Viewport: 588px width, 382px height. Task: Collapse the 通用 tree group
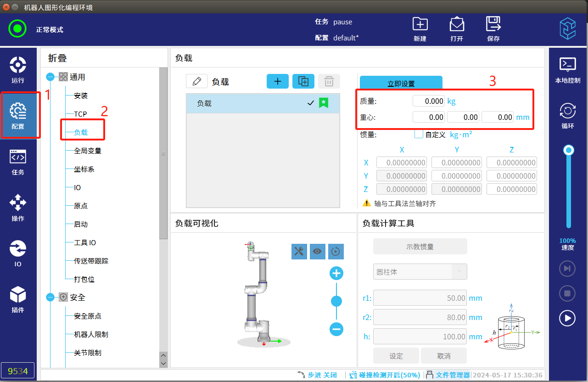pos(50,77)
